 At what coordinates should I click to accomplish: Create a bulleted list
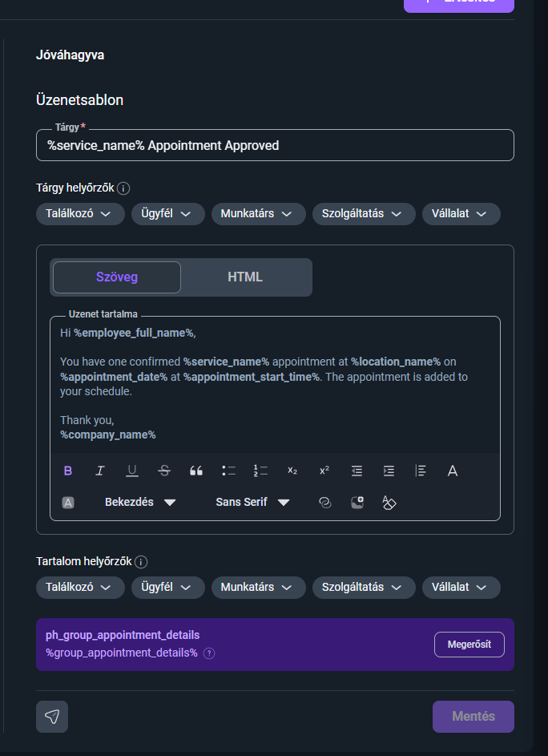[228, 471]
